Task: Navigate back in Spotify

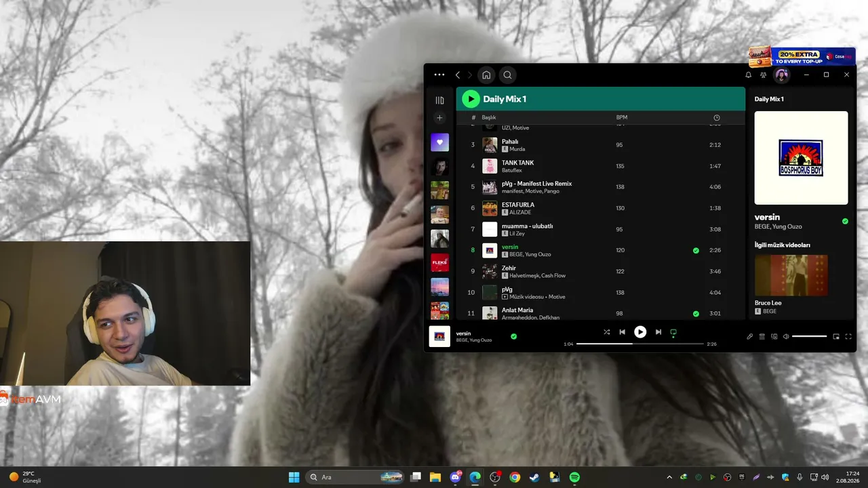Action: [458, 75]
